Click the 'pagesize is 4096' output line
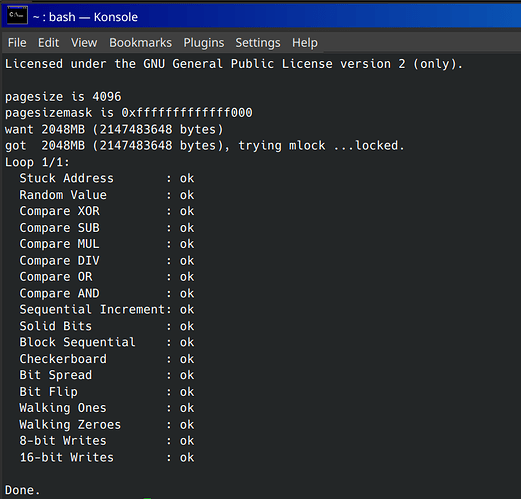Screen dimensions: 521x499 coord(63,97)
